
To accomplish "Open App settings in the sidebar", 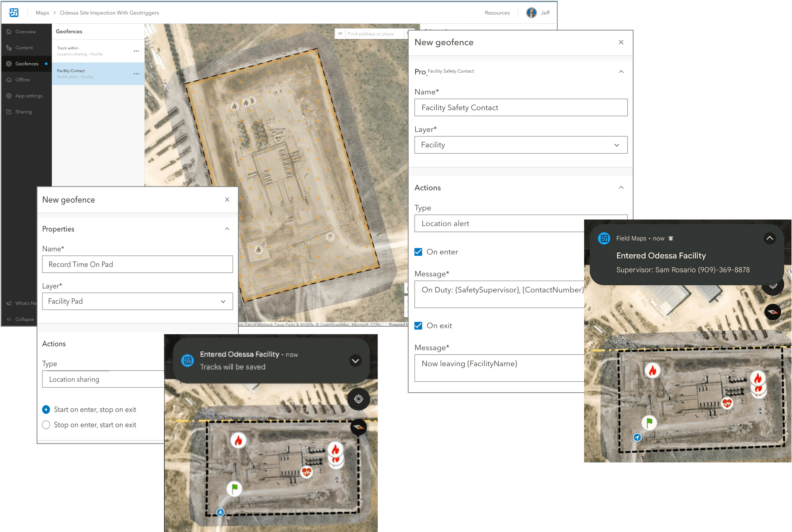I will (28, 96).
